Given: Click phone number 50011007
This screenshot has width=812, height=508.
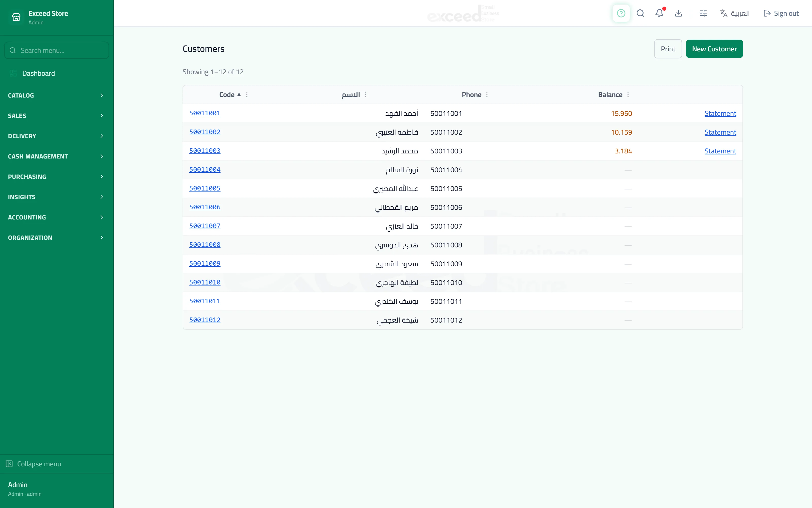Looking at the screenshot, I should 446,227.
